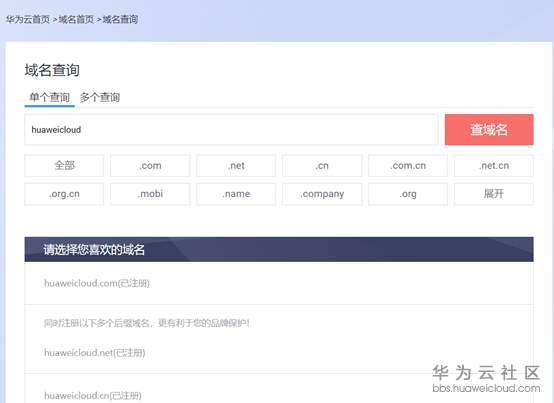
Task: Select the .mobi suffix filter
Action: [x=150, y=194]
